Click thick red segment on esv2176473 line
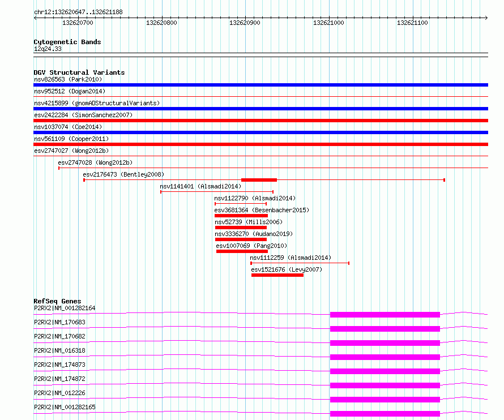The image size is (504, 420). click(259, 180)
